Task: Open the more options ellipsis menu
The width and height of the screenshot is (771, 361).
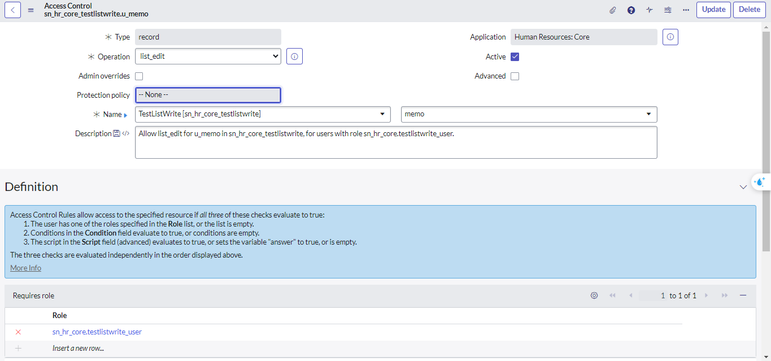Action: pyautogui.click(x=686, y=10)
